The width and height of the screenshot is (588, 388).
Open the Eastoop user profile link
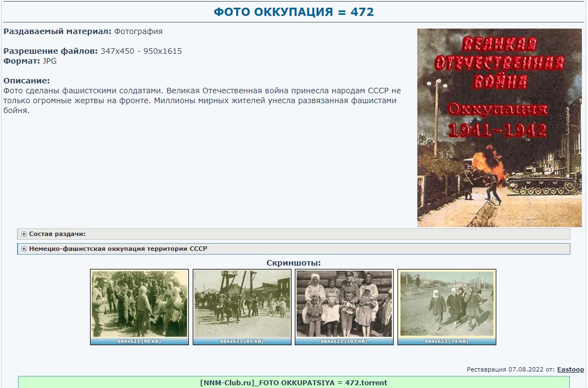click(570, 370)
